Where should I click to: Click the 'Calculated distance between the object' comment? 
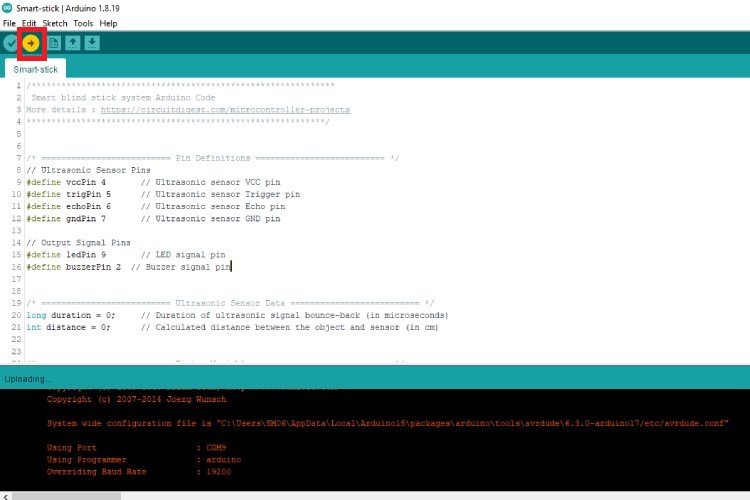point(290,327)
